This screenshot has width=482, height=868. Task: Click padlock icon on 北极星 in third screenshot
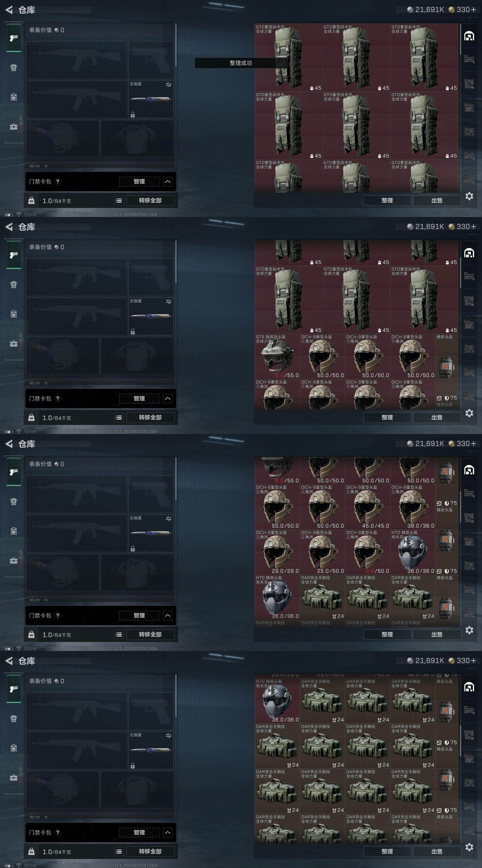click(x=133, y=549)
